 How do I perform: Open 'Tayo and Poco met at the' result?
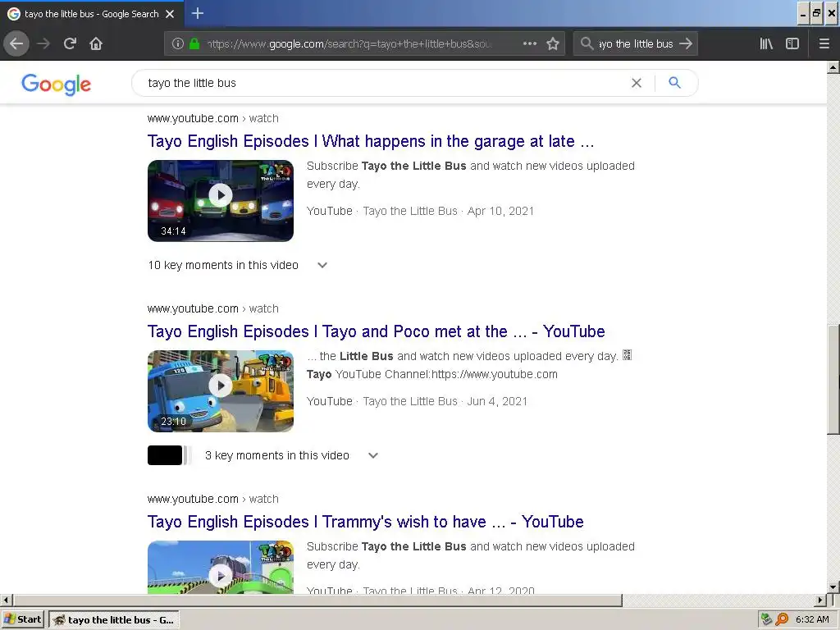376,331
